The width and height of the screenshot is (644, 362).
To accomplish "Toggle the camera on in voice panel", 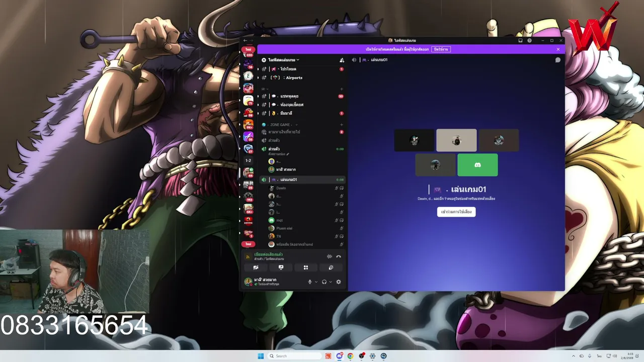I will (256, 267).
